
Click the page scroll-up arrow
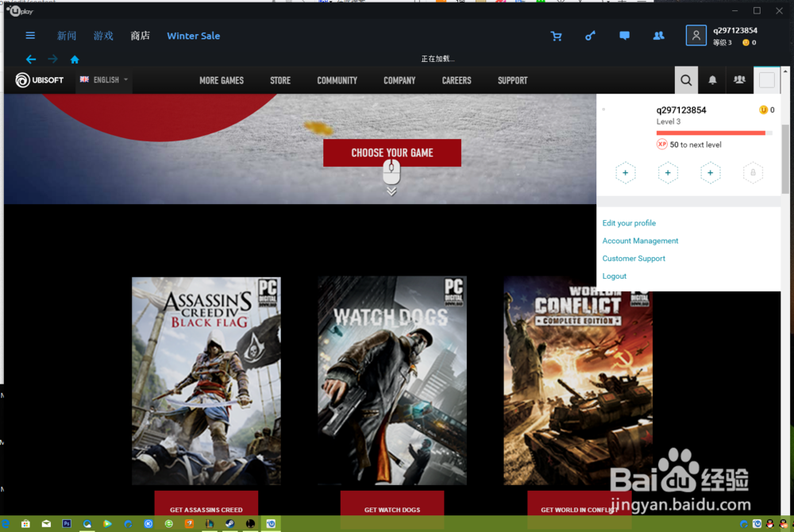[x=785, y=71]
